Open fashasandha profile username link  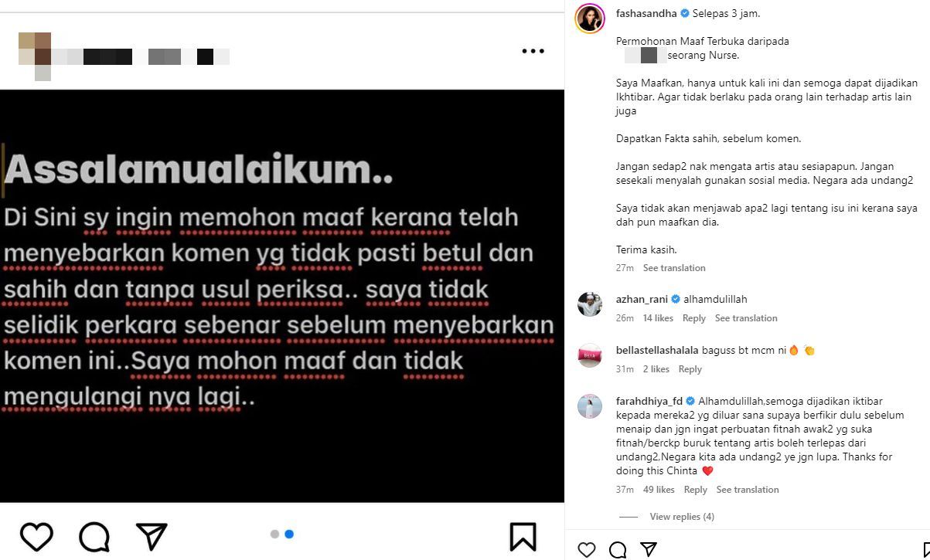(646, 14)
